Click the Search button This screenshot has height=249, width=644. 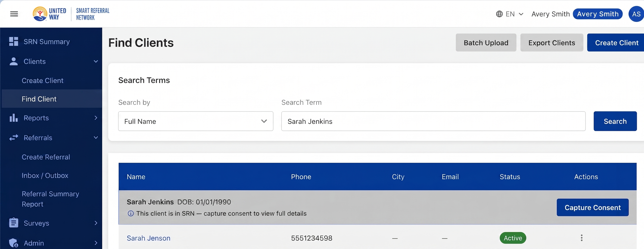coord(615,121)
